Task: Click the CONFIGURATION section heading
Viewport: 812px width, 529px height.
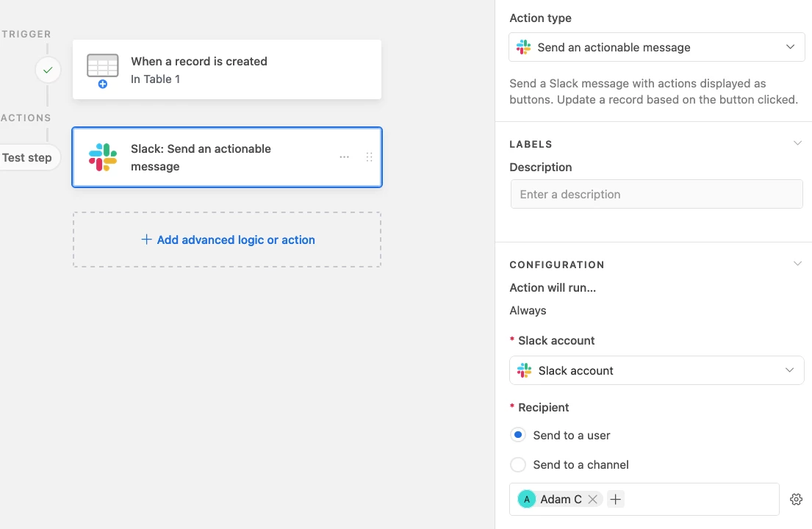Action: pyautogui.click(x=557, y=265)
